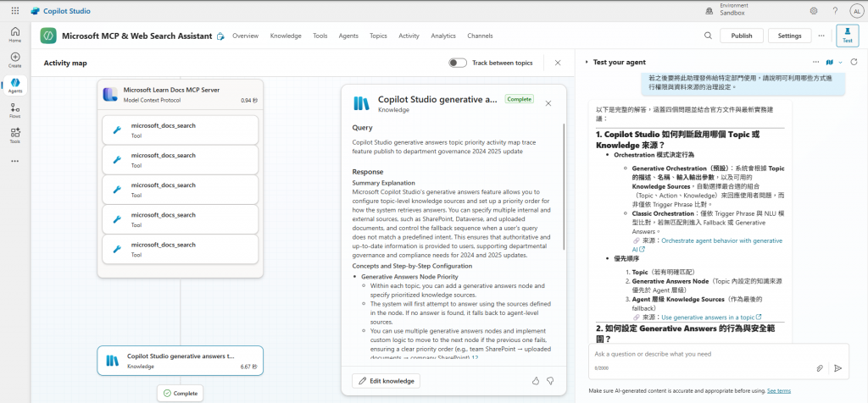868x403 pixels.
Task: Close the Activity map panel
Action: 558,63
